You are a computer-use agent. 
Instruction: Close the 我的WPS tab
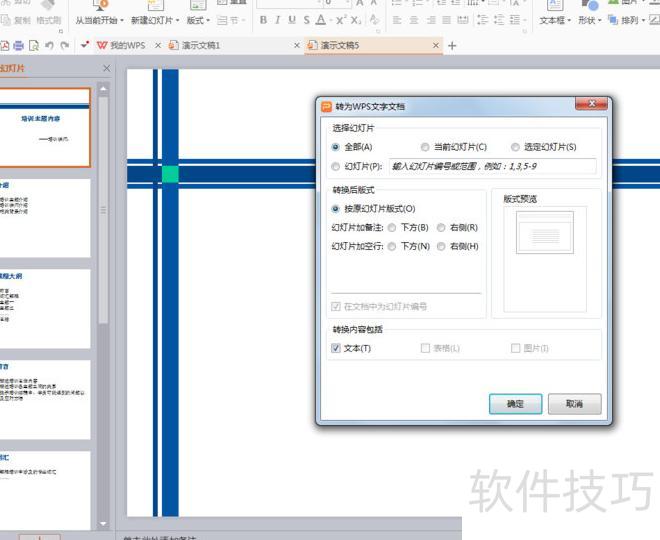[158, 45]
